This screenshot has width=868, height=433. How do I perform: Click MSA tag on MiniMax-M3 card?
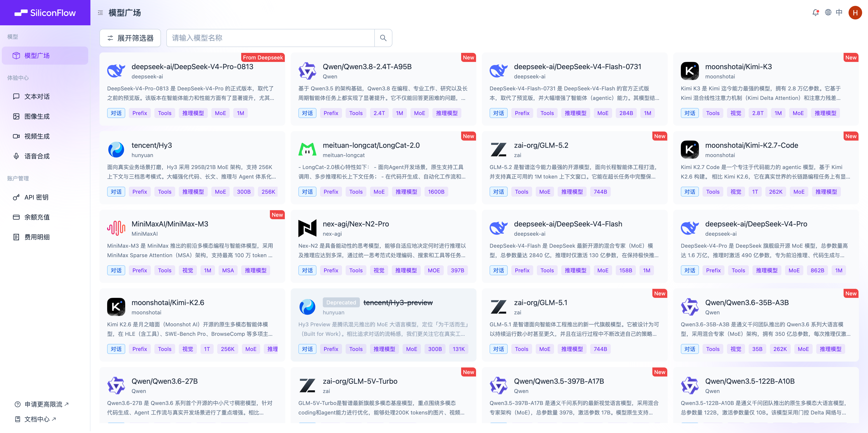click(x=228, y=271)
